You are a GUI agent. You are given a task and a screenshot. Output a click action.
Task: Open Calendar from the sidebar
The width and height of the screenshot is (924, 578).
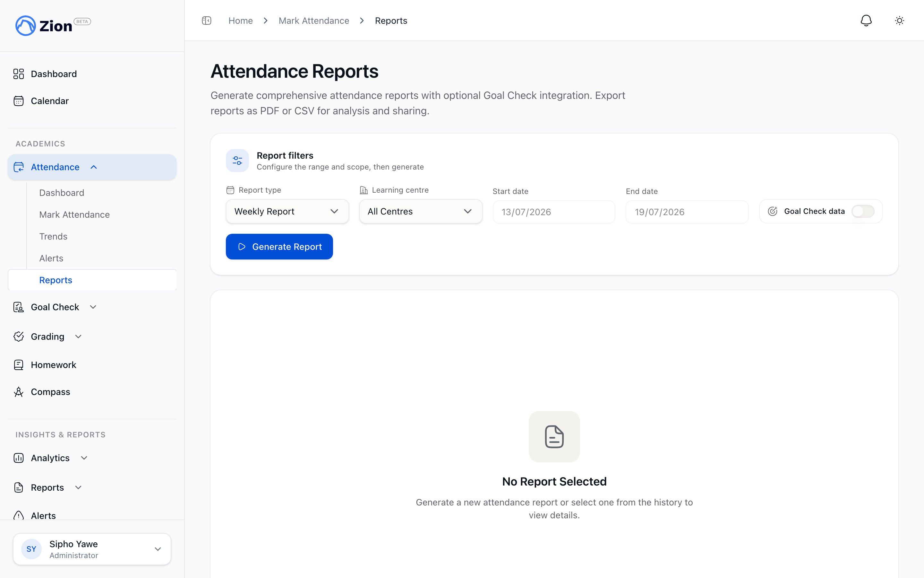[x=50, y=101]
